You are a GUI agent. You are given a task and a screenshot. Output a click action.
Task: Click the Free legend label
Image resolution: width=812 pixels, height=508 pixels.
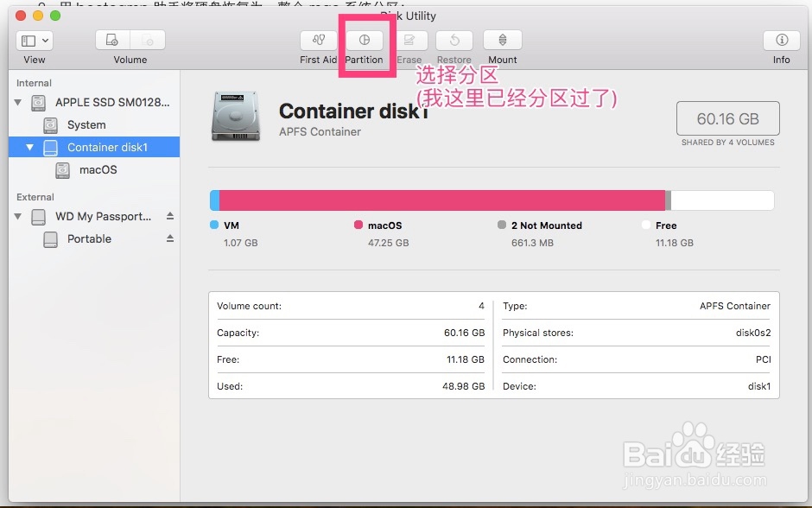tap(666, 225)
